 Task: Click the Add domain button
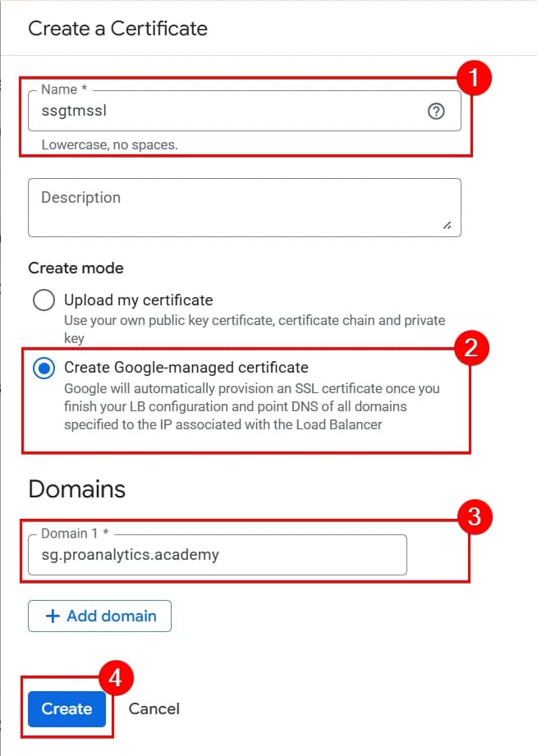pos(99,616)
